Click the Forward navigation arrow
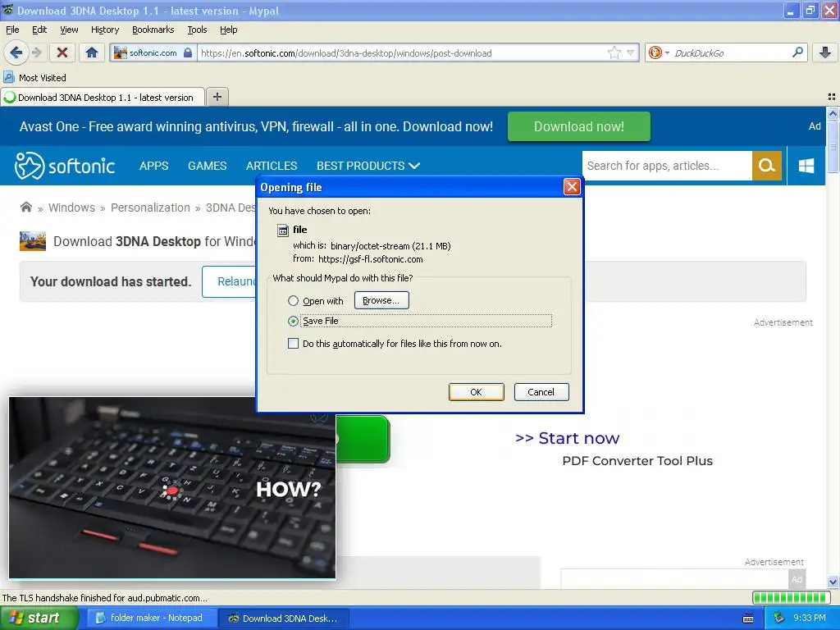The width and height of the screenshot is (840, 630). click(36, 52)
